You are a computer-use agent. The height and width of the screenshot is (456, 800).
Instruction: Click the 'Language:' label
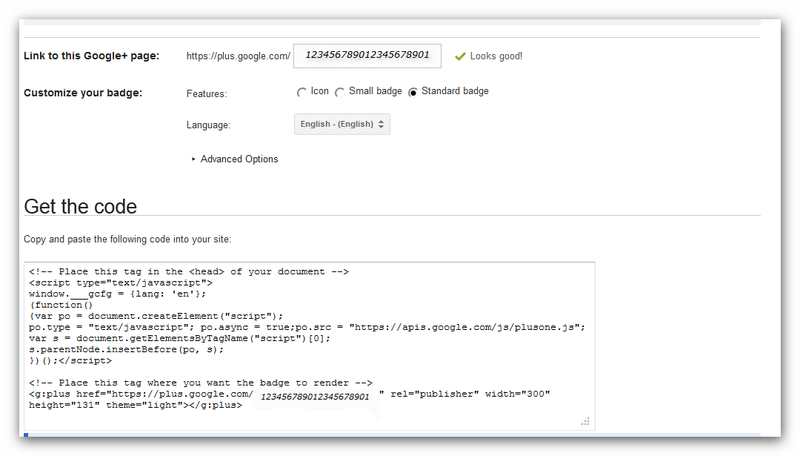(208, 125)
